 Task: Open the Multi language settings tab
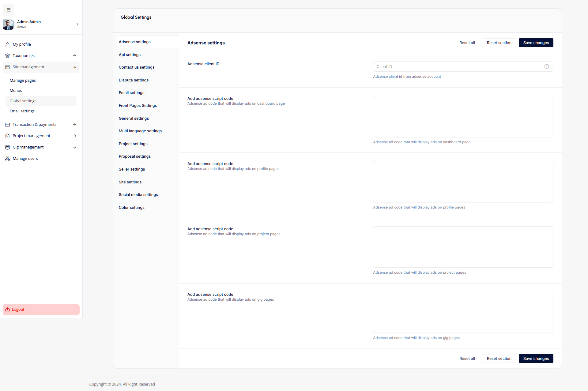tap(140, 131)
